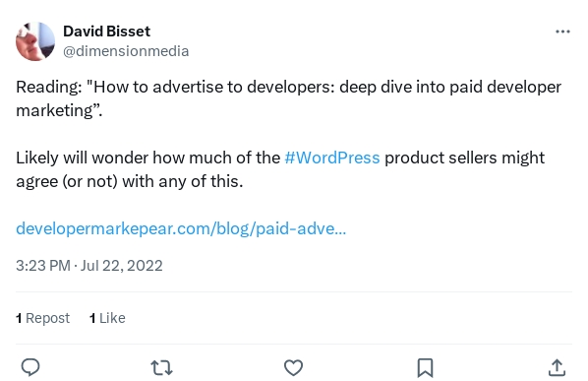Click the word marketing in the tweet
This screenshot has width=588, height=381.
click(54, 110)
